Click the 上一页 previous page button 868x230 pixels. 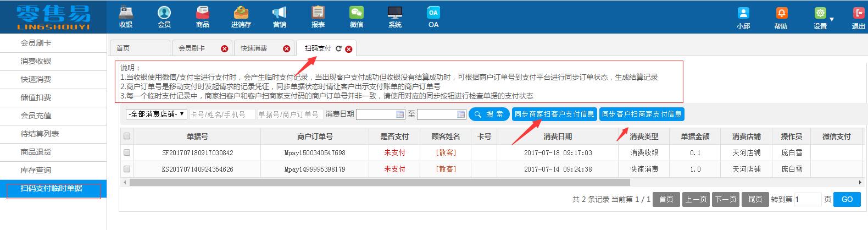point(695,199)
